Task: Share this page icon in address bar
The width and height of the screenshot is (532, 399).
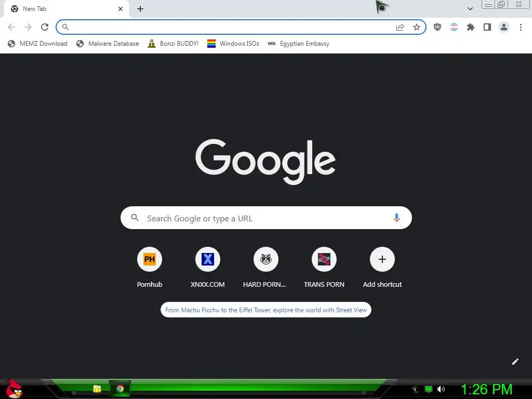Action: click(400, 27)
